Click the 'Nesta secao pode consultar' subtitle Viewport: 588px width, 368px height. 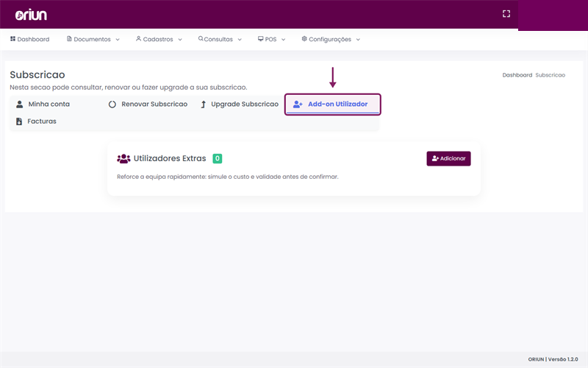128,88
